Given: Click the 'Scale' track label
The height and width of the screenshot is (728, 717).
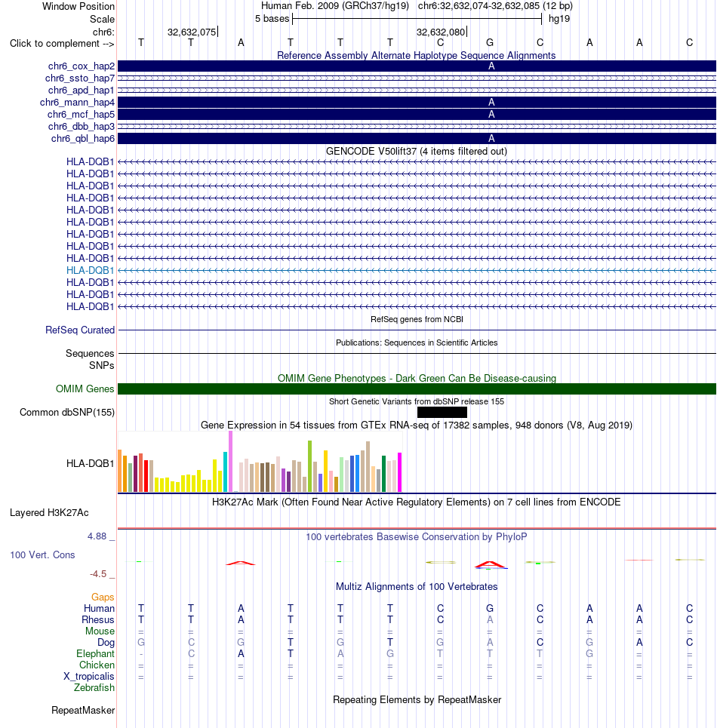Looking at the screenshot, I should 102,19.
